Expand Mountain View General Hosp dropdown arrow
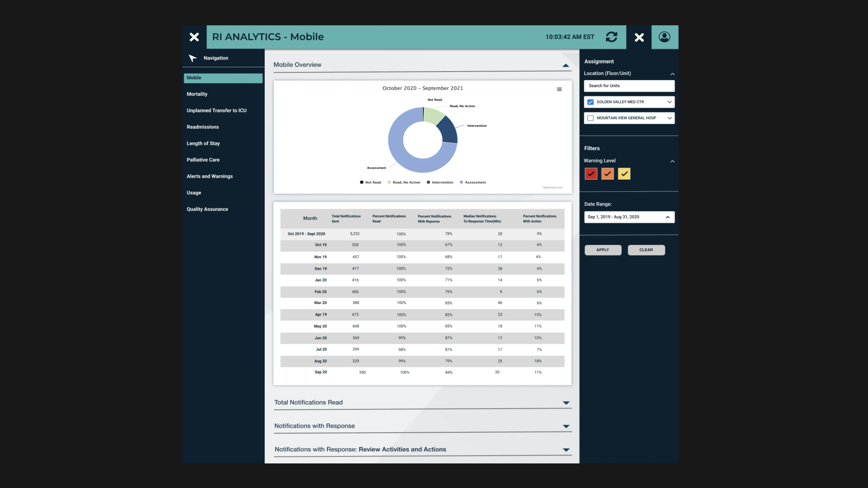The image size is (868, 488). (x=669, y=118)
